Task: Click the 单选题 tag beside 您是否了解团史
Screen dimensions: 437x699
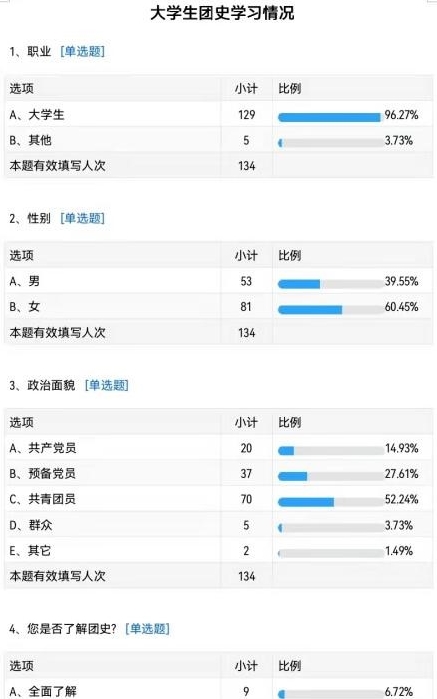Action: [148, 629]
